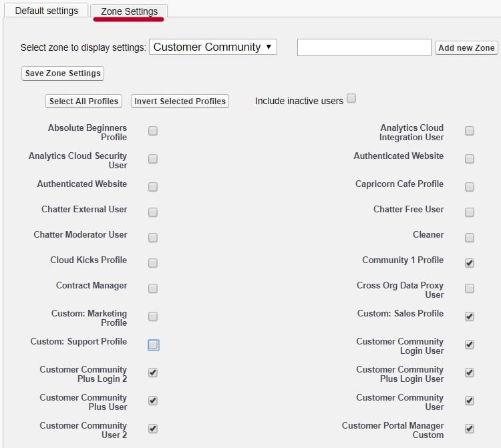The width and height of the screenshot is (501, 448).
Task: Check the Analytics Cloud Security User checkbox
Action: 153,159
